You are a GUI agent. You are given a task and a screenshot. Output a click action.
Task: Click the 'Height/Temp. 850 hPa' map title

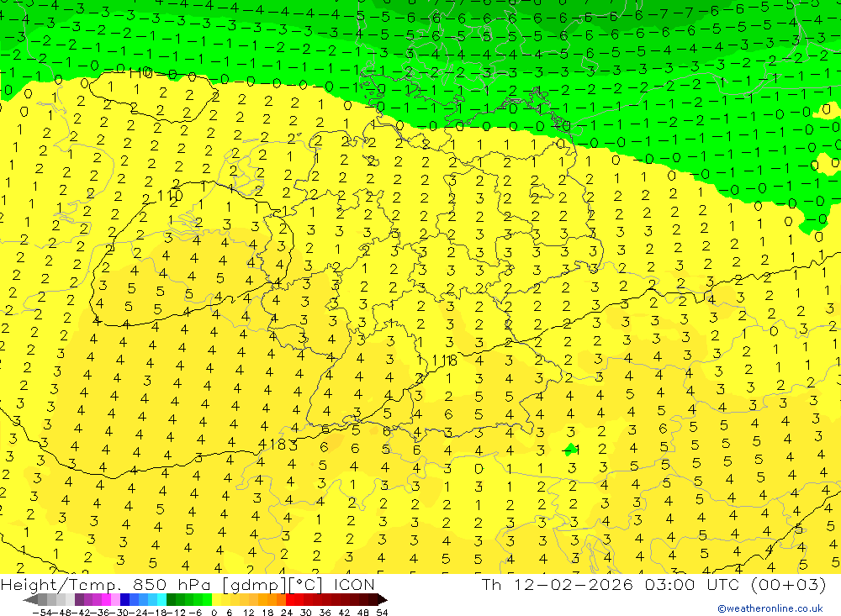pos(106,585)
